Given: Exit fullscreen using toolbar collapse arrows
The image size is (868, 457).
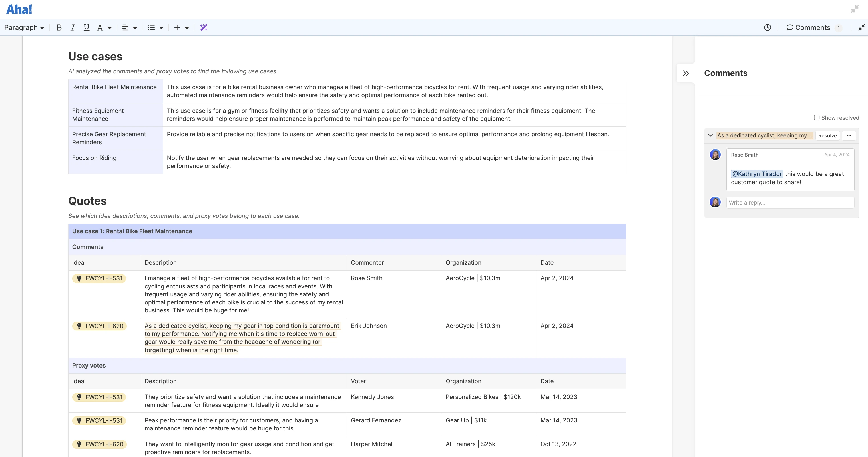Looking at the screenshot, I should click(861, 28).
